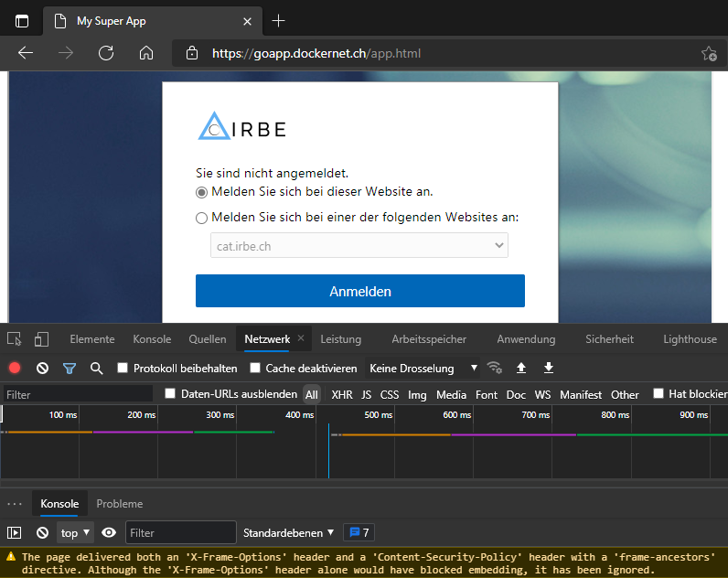The image size is (728, 578).
Task: Open the 7 issues message badge
Action: 359,532
